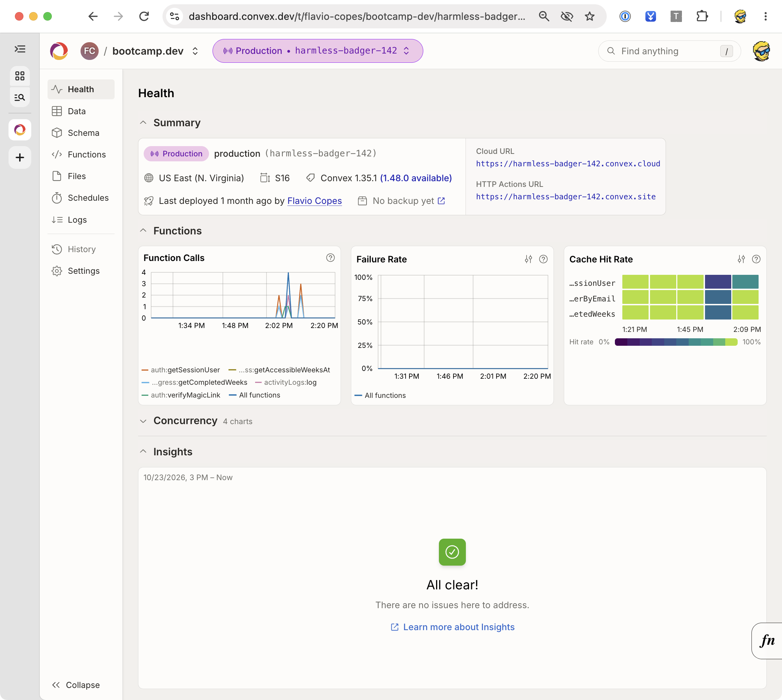Click the fn function runner button

point(767,640)
